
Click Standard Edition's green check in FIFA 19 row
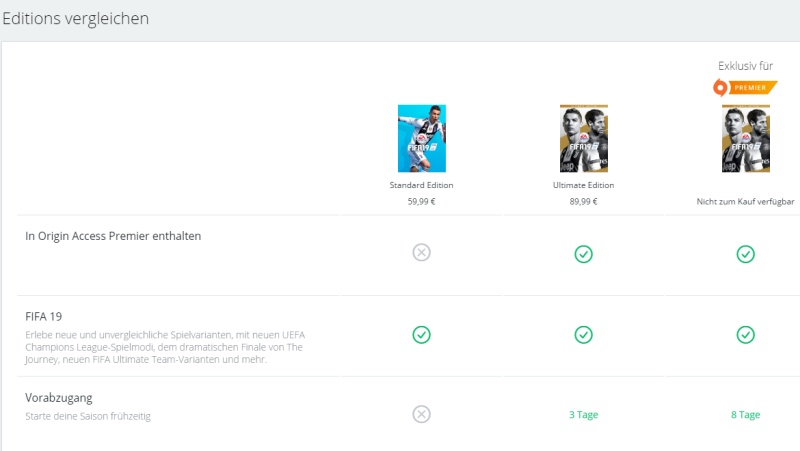pos(421,334)
